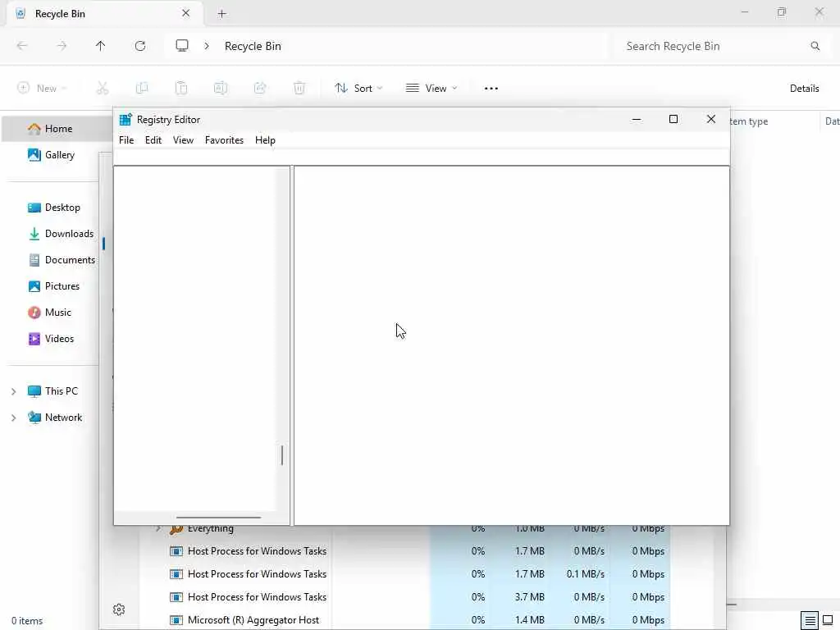Image resolution: width=840 pixels, height=630 pixels.
Task: Click the '0 items' status text
Action: [27, 621]
